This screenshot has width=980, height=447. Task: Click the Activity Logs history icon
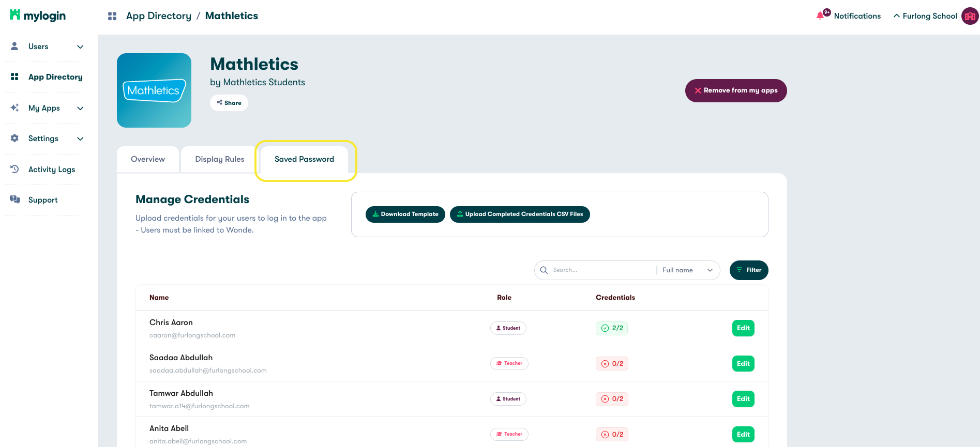click(x=14, y=169)
